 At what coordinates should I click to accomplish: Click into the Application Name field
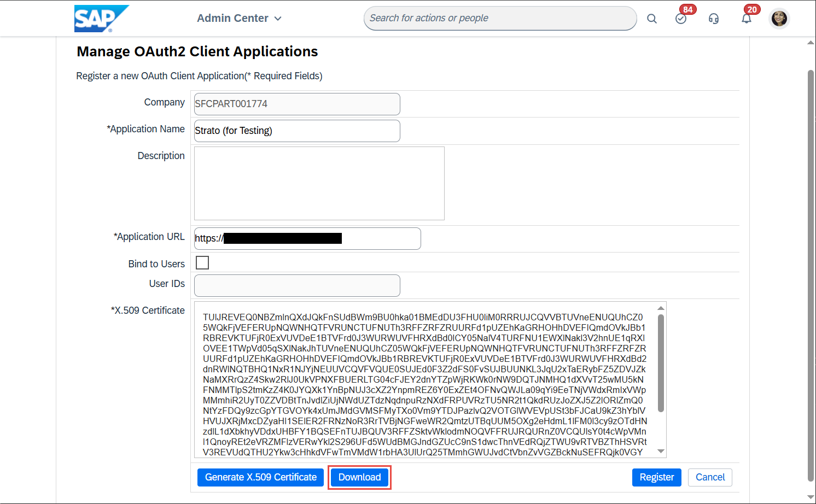297,131
